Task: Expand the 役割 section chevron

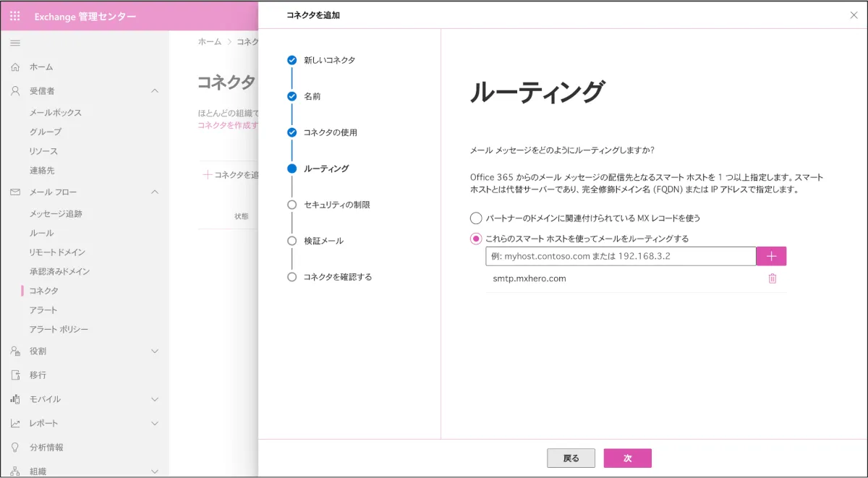Action: pos(154,351)
